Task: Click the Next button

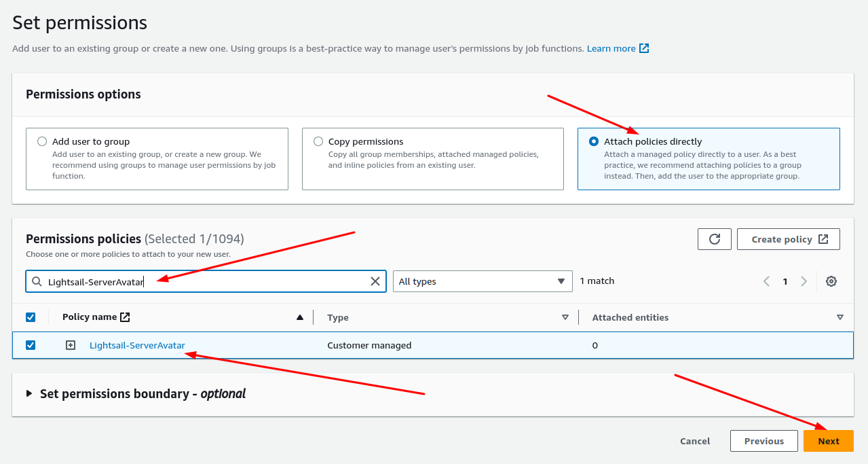Action: (829, 441)
